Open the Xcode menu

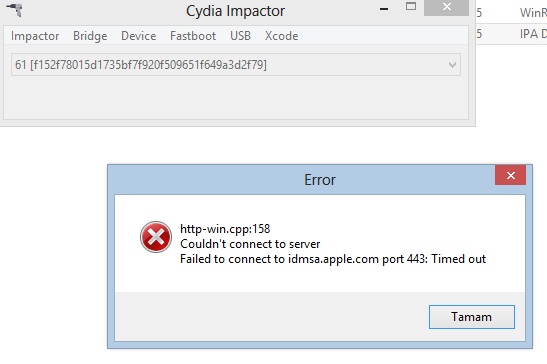click(x=281, y=36)
